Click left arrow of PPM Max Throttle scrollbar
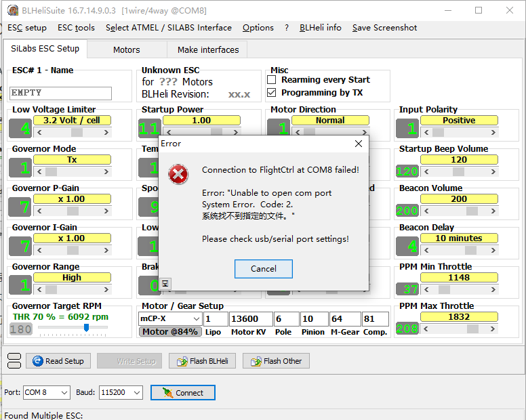The height and width of the screenshot is (420, 526). (x=426, y=329)
